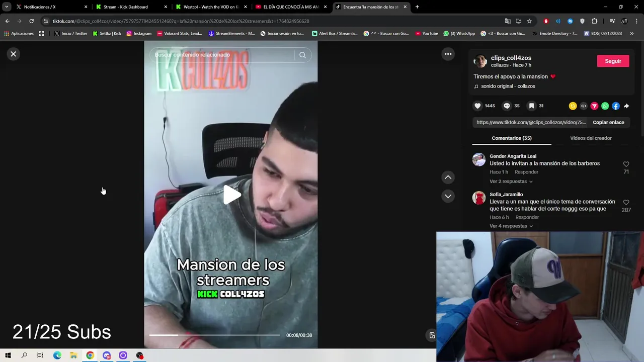
Task: Open Settkz | Kick bookmark
Action: click(x=107, y=34)
